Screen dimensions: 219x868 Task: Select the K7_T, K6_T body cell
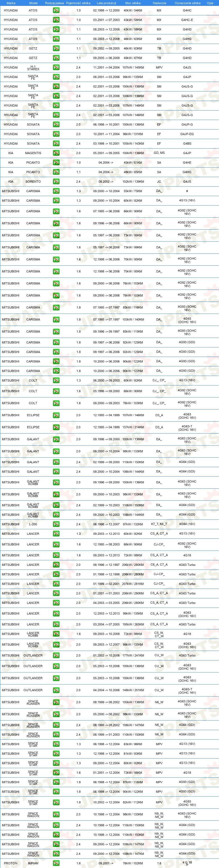159,524
